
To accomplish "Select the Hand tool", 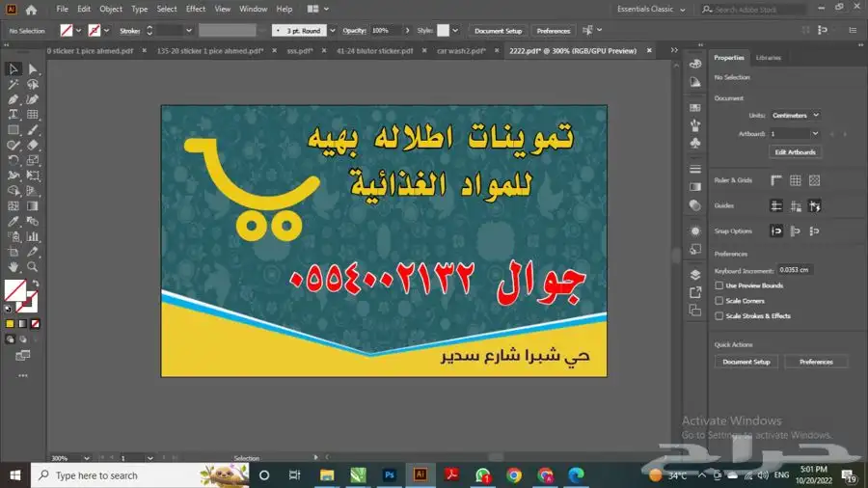I will tap(14, 267).
